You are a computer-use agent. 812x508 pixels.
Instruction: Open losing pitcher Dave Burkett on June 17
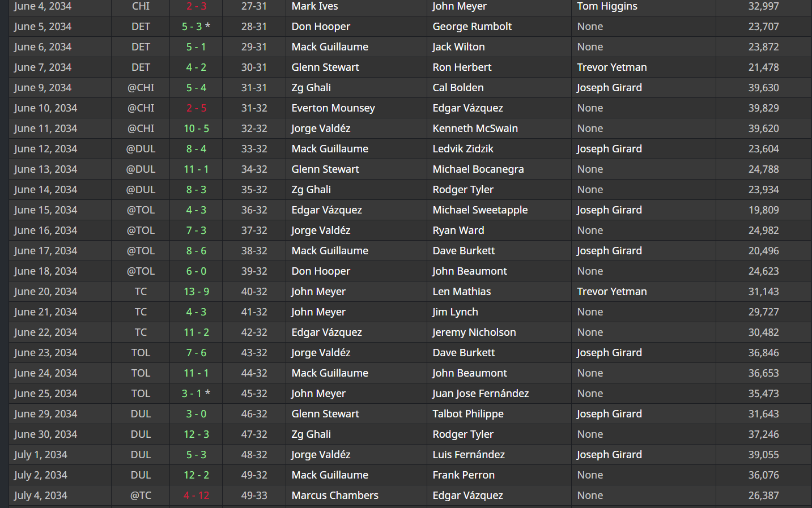(464, 251)
